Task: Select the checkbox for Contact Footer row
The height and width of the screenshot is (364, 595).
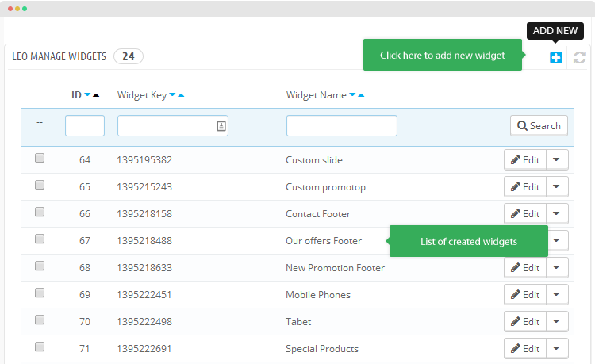Action: coord(40,212)
